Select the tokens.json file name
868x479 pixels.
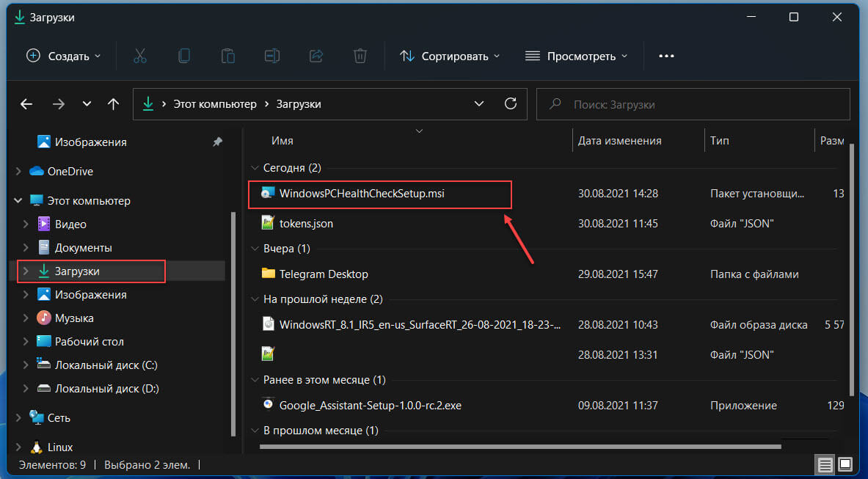(x=306, y=224)
